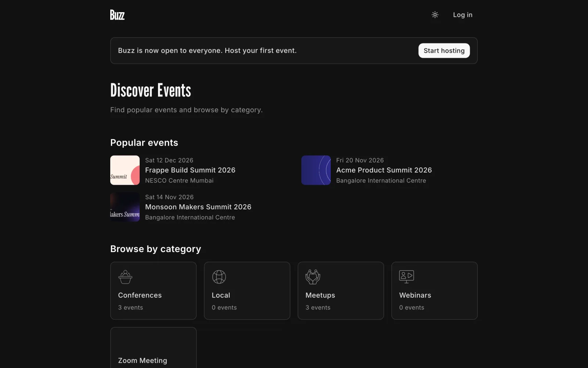Click the 'Discover Events' heading
This screenshot has height=368, width=588.
pos(151,90)
